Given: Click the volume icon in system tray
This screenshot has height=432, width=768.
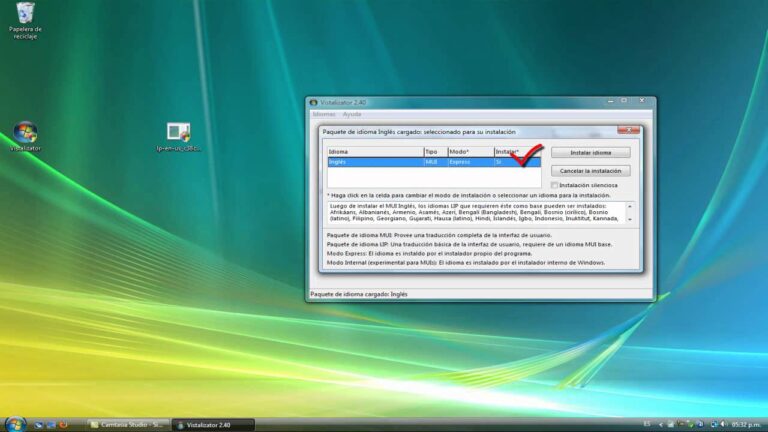Looking at the screenshot, I should (721, 424).
